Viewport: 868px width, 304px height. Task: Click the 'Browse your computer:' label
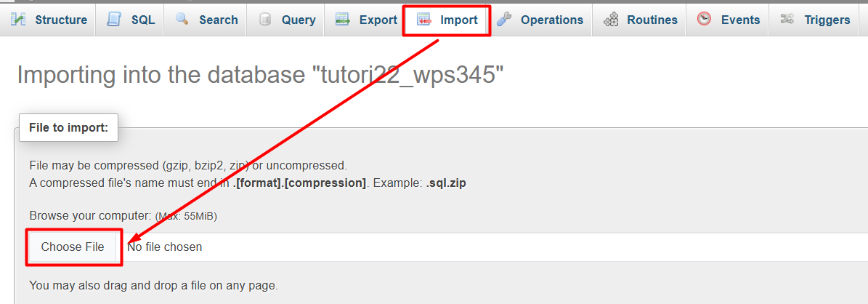click(x=90, y=216)
